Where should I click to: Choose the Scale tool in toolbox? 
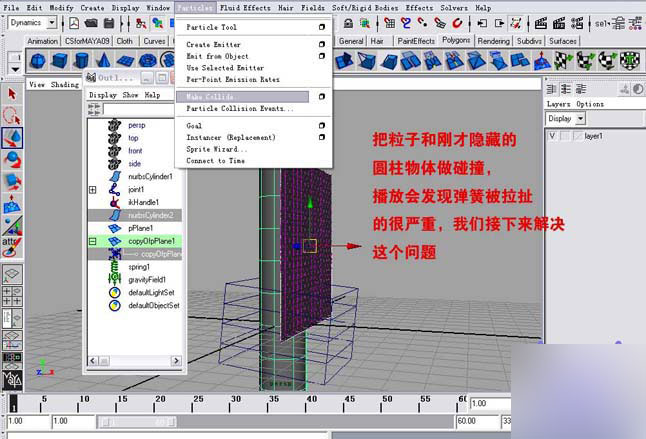pos(12,181)
